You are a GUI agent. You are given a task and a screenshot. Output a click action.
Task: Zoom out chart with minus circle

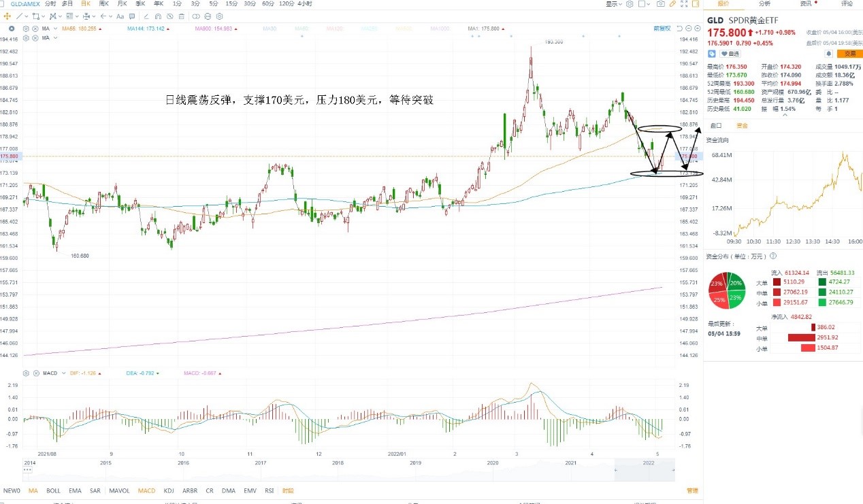688,29
